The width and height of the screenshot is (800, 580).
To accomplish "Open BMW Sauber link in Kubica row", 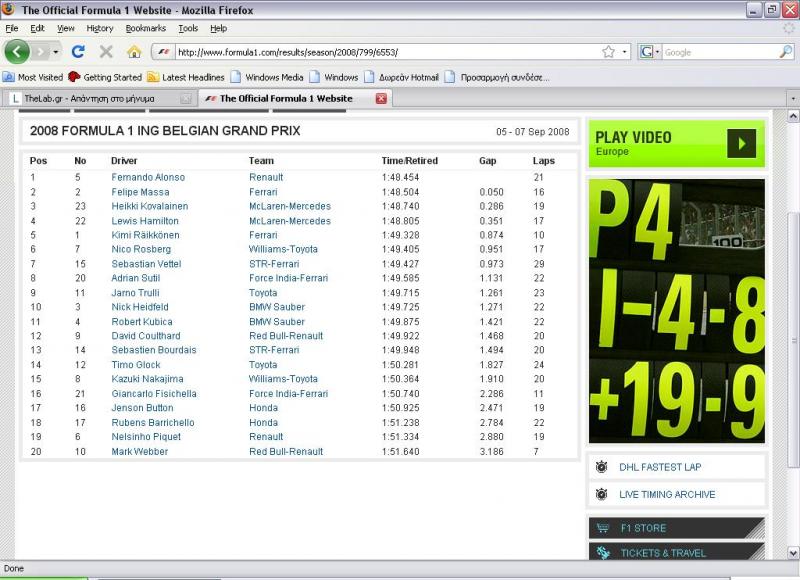I will click(x=277, y=322).
